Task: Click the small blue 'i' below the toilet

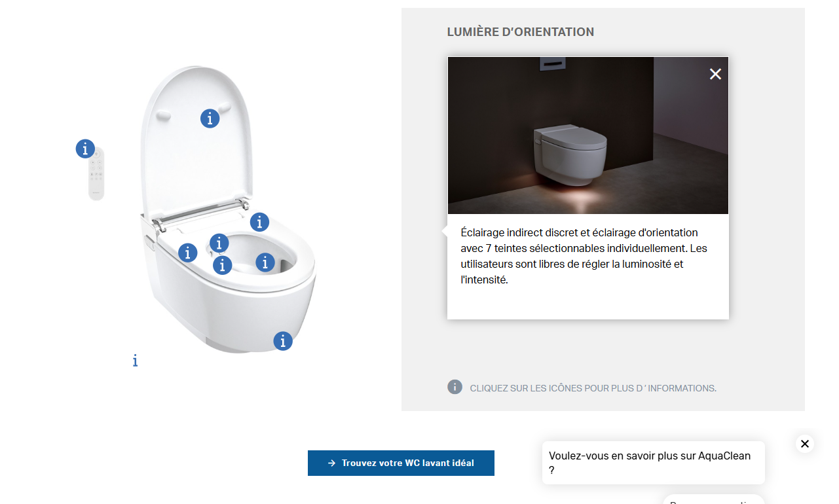Action: (x=135, y=361)
